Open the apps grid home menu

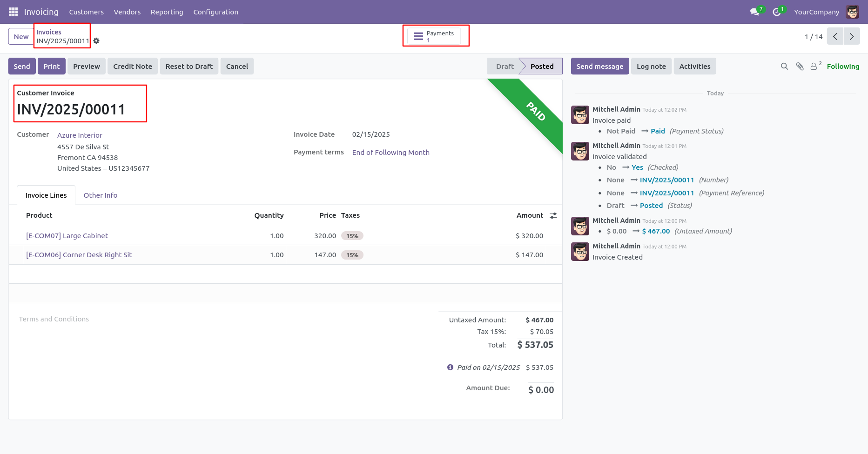pos(13,12)
